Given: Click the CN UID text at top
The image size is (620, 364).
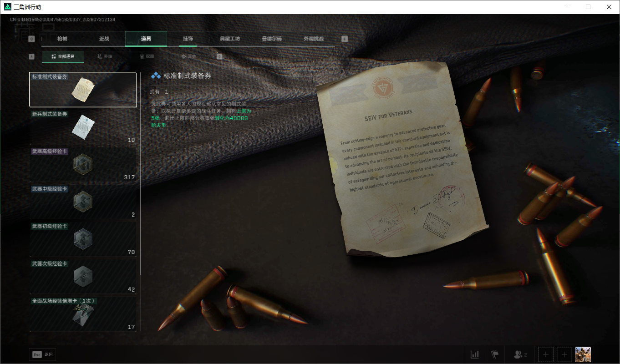Looking at the screenshot, I should [x=63, y=20].
